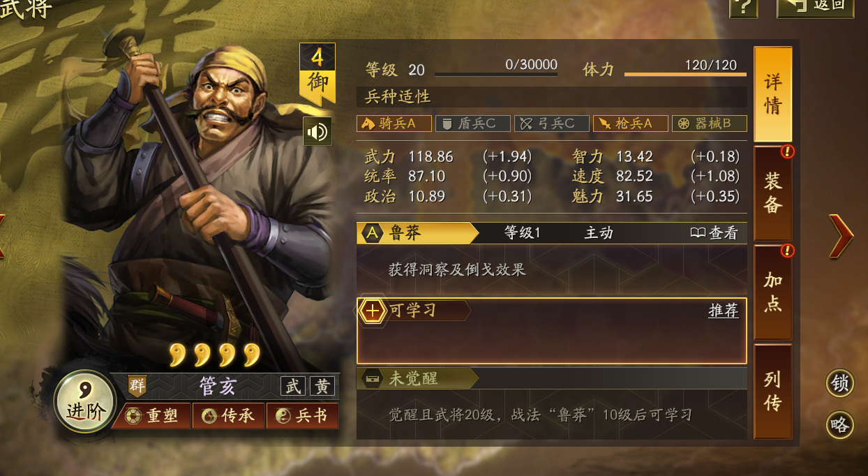Open the 推荐 recommended skills link
The height and width of the screenshot is (476, 868).
(724, 311)
